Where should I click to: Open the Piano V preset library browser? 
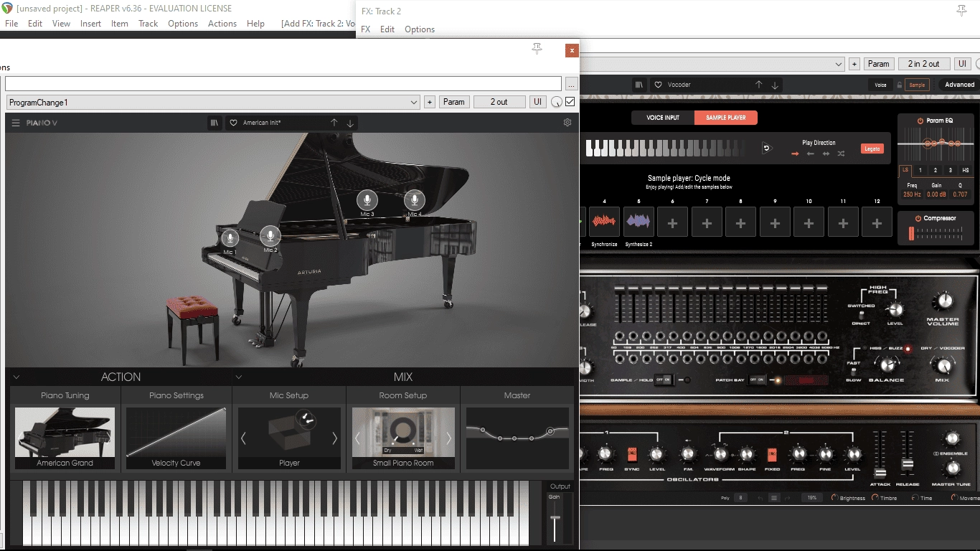(x=214, y=123)
